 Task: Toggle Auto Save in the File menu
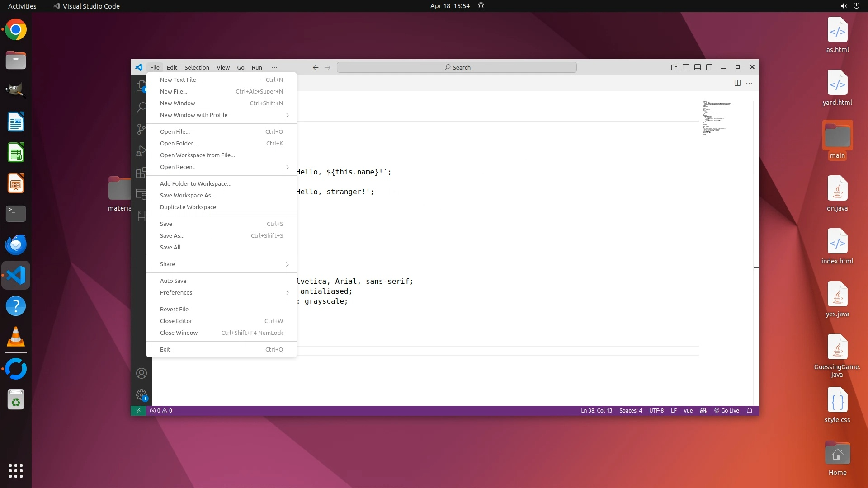coord(173,281)
